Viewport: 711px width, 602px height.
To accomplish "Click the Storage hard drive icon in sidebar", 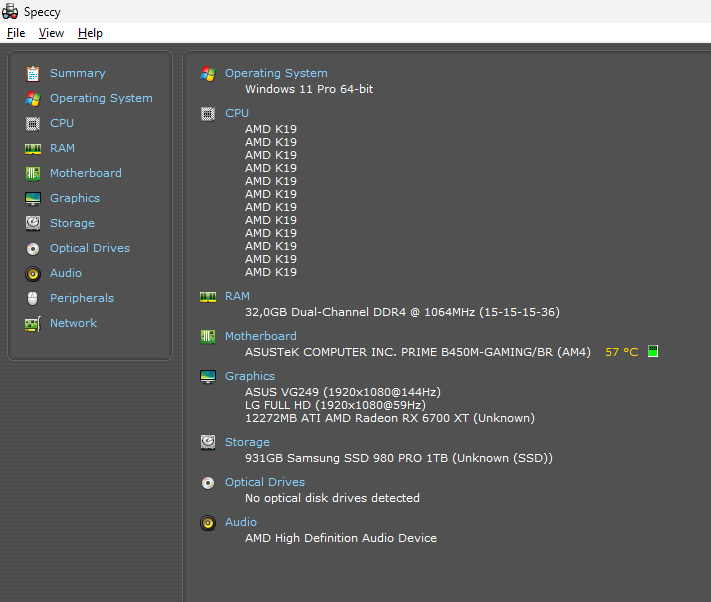I will point(33,223).
